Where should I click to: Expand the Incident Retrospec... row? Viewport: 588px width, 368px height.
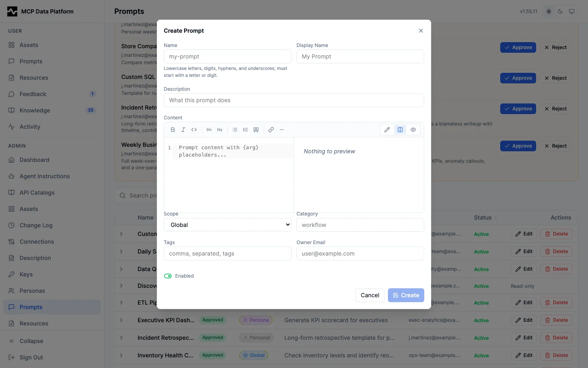point(121,338)
